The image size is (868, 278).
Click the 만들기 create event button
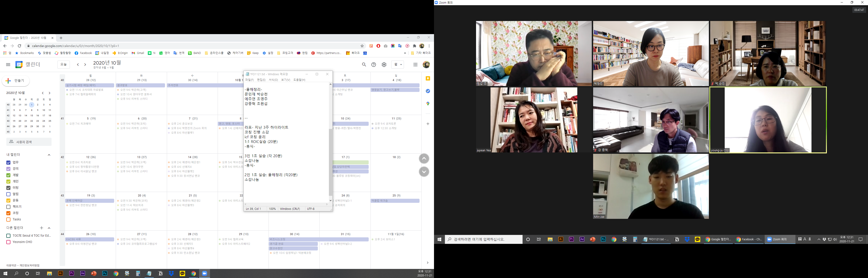click(x=16, y=81)
